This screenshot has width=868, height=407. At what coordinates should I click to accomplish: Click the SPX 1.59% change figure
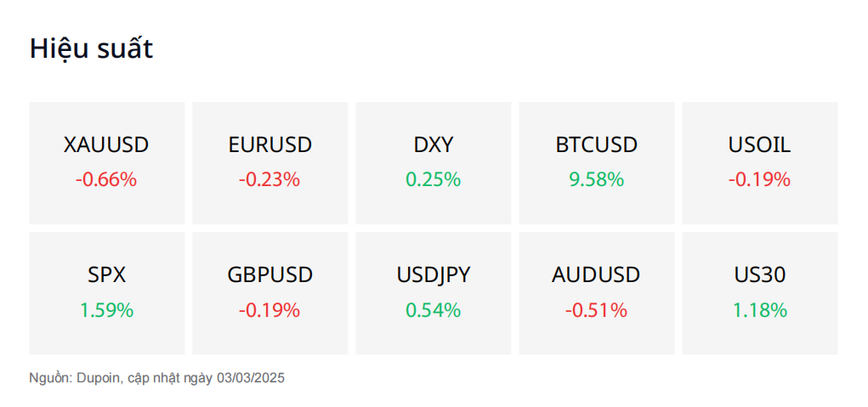(x=107, y=310)
